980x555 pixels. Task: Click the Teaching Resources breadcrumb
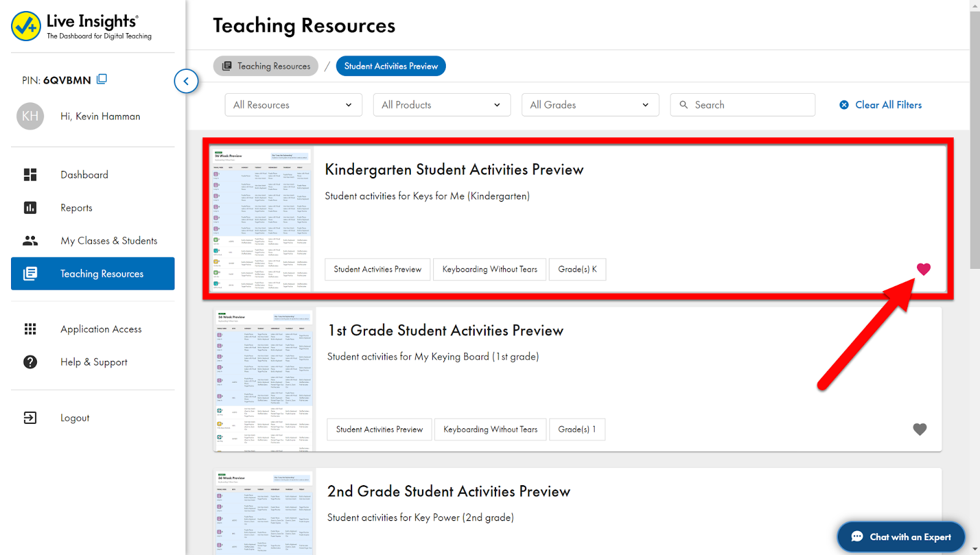click(266, 66)
